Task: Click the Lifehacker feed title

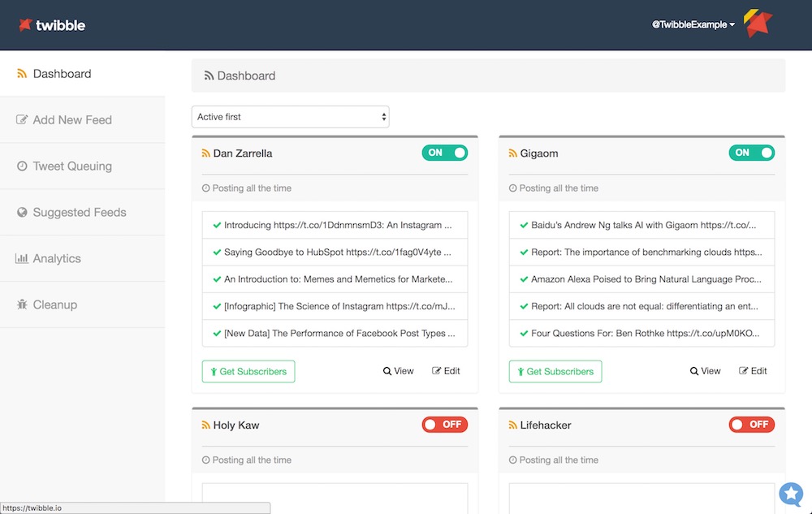Action: click(x=546, y=425)
